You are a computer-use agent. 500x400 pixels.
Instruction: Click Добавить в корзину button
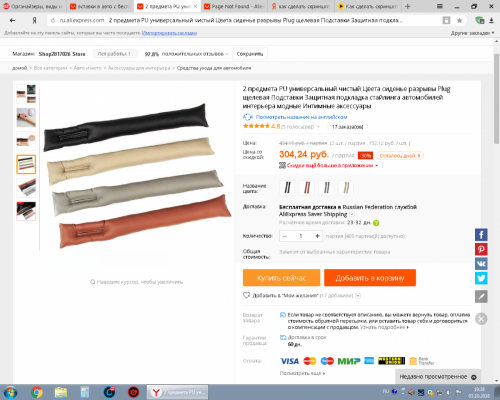370,278
